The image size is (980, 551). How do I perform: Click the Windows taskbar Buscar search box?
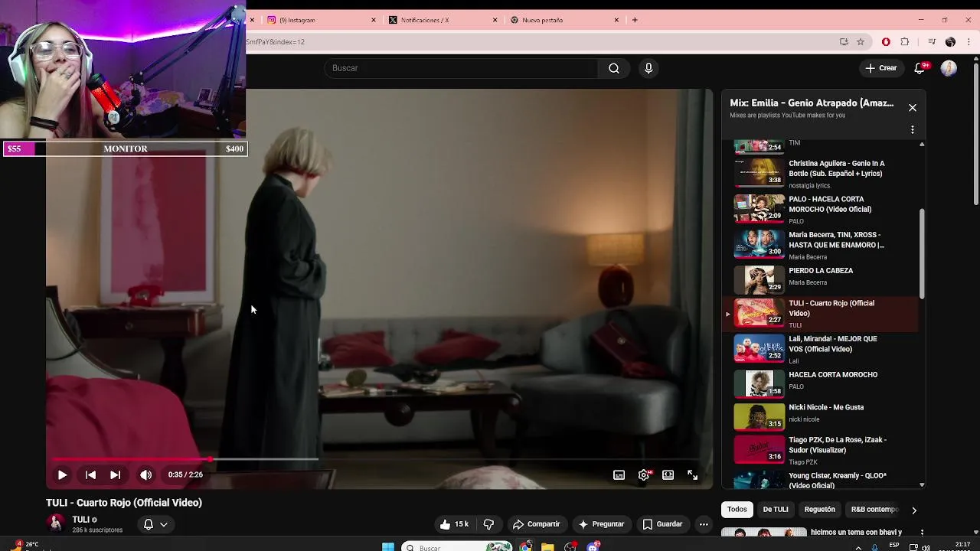[x=456, y=547]
